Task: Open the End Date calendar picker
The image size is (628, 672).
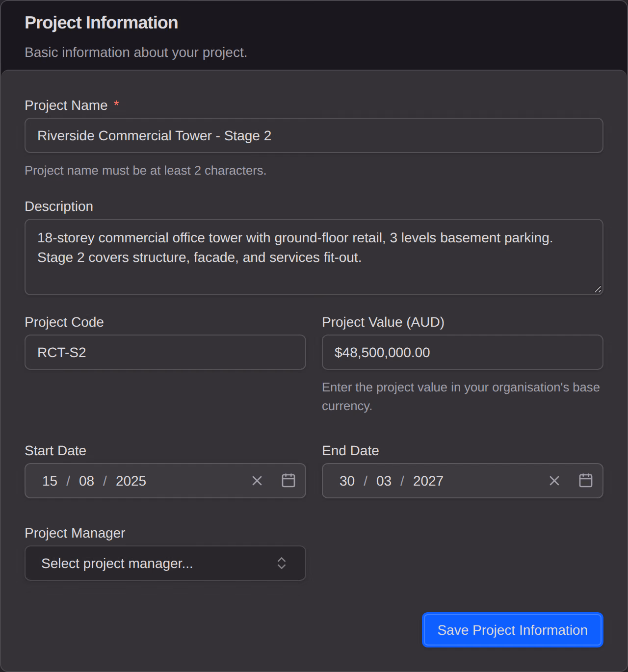Action: pyautogui.click(x=586, y=481)
